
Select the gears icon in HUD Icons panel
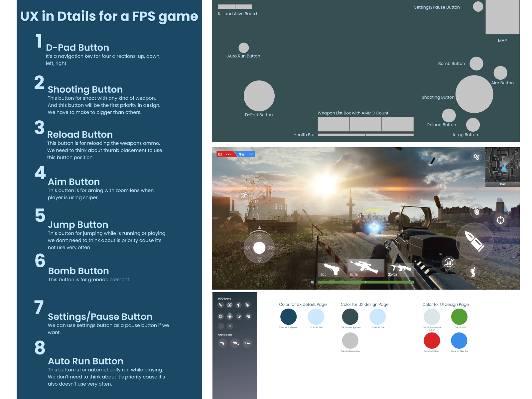tap(248, 317)
